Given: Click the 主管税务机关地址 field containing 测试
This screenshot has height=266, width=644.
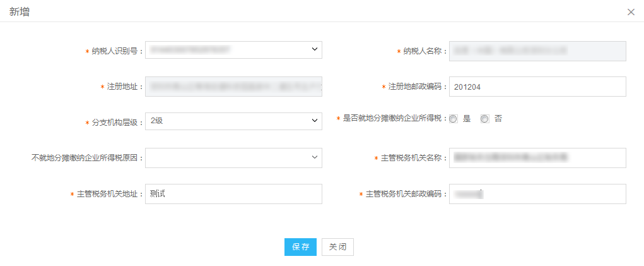Looking at the screenshot, I should coord(234,193).
